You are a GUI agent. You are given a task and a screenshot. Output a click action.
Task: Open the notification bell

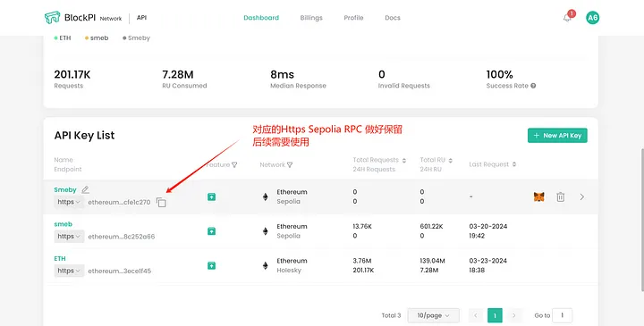(567, 18)
